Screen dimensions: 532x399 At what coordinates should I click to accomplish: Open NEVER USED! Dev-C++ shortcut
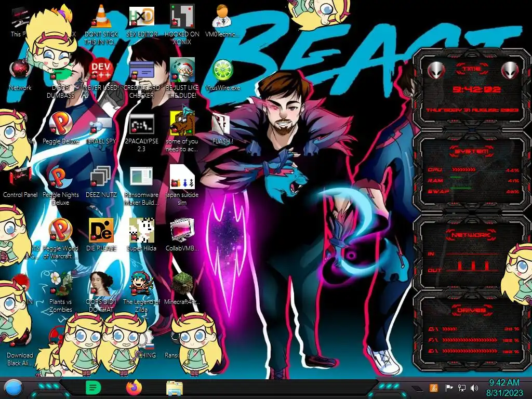coord(101,70)
